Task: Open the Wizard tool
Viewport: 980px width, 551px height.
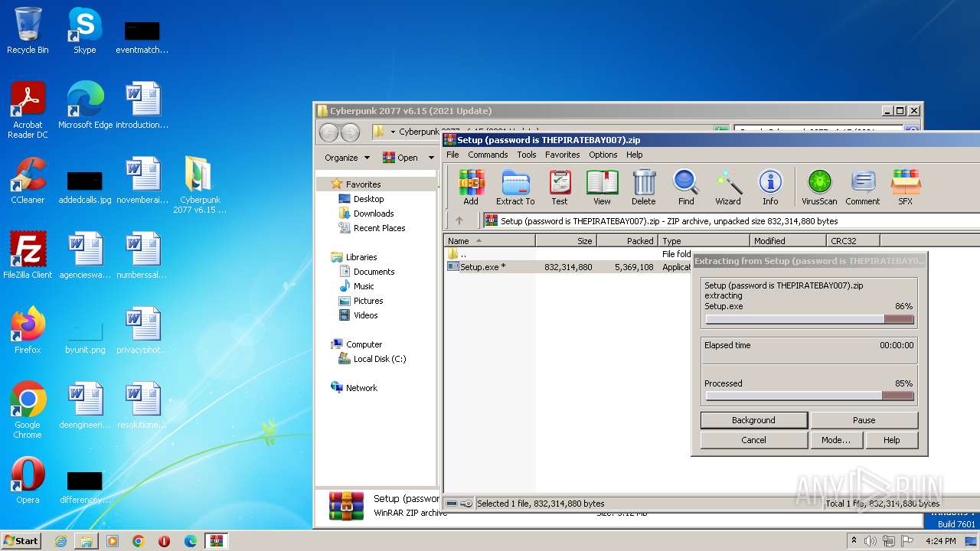Action: [728, 187]
